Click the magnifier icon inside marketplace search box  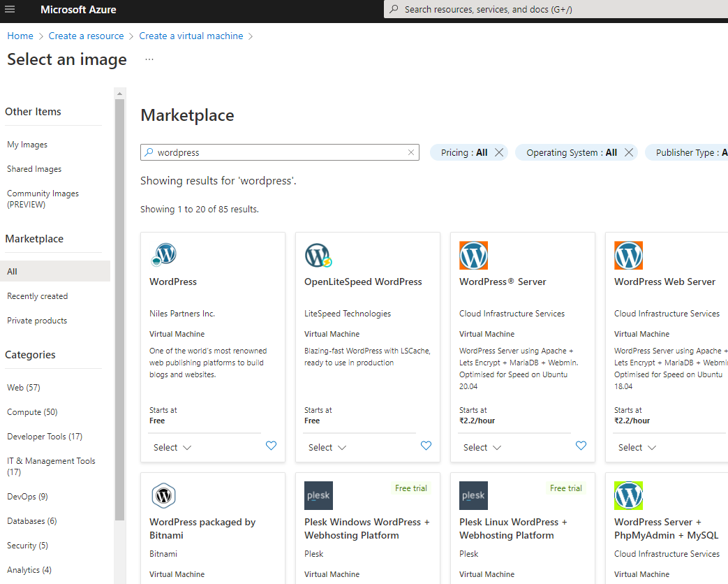pyautogui.click(x=149, y=152)
